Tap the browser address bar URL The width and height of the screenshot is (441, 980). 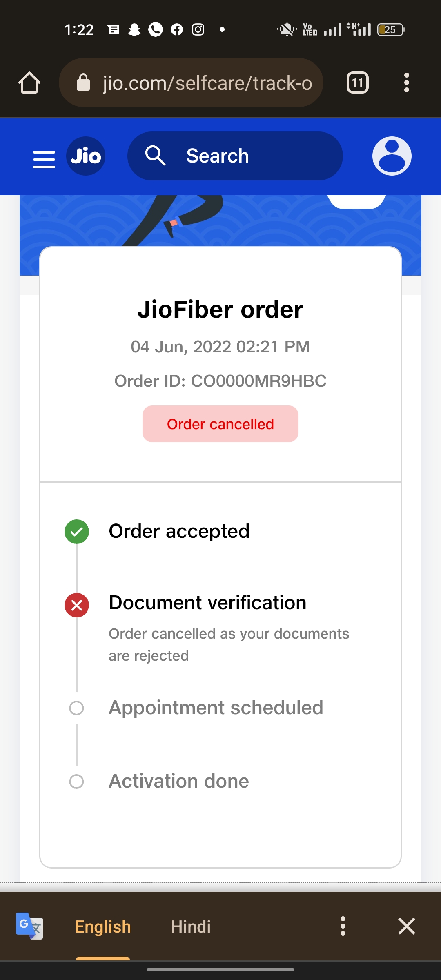click(x=207, y=83)
